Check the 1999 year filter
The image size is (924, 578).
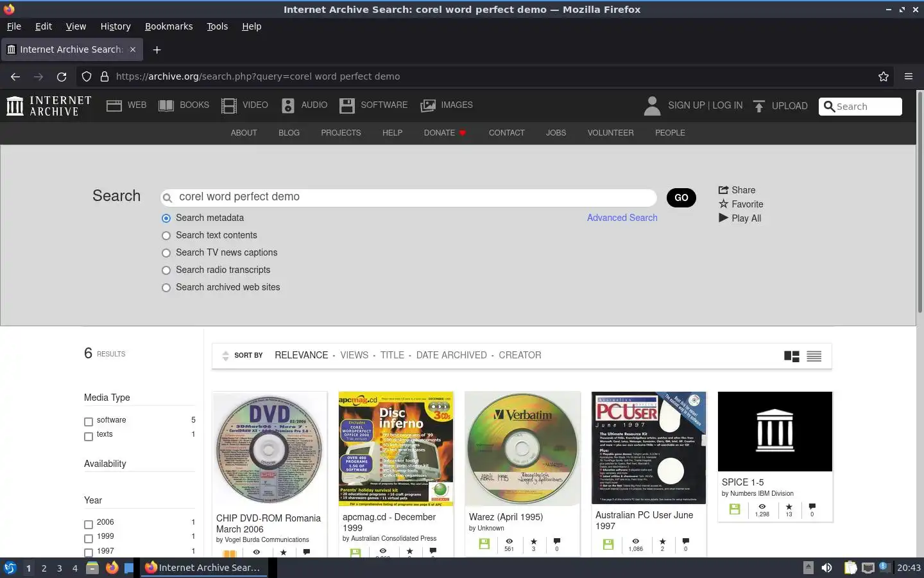click(89, 538)
